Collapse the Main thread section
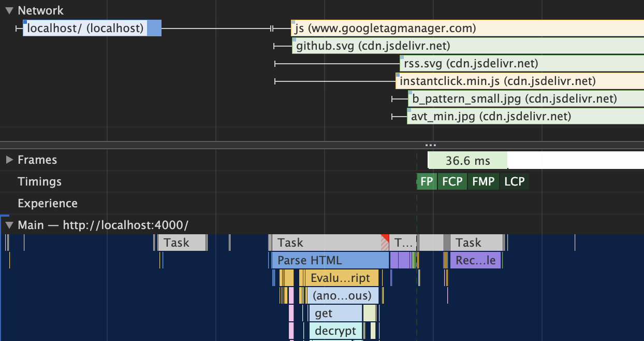The width and height of the screenshot is (644, 341). pos(9,225)
